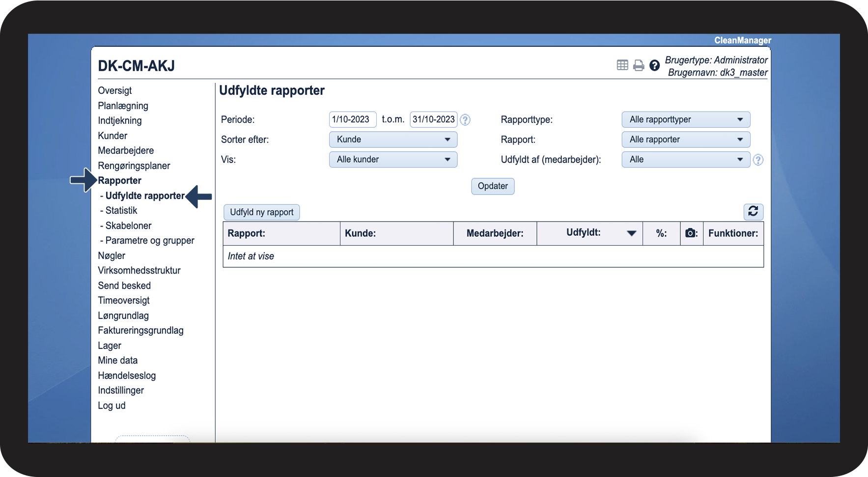This screenshot has width=868, height=477.
Task: Click the camera icon column header
Action: [691, 233]
